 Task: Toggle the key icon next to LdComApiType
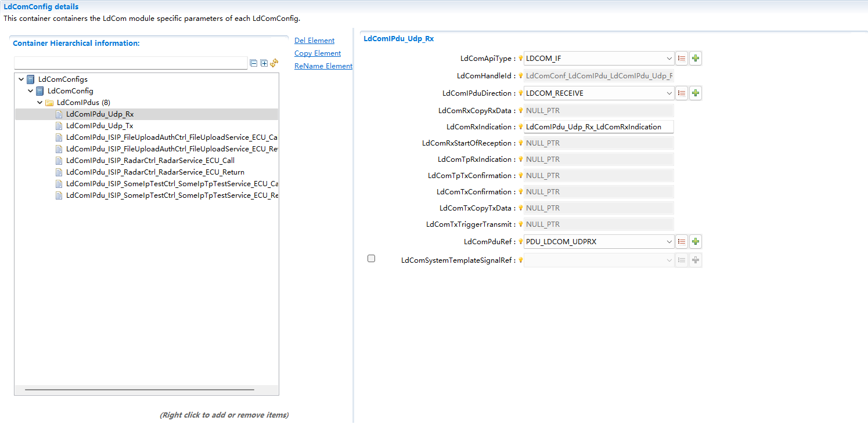click(x=520, y=58)
